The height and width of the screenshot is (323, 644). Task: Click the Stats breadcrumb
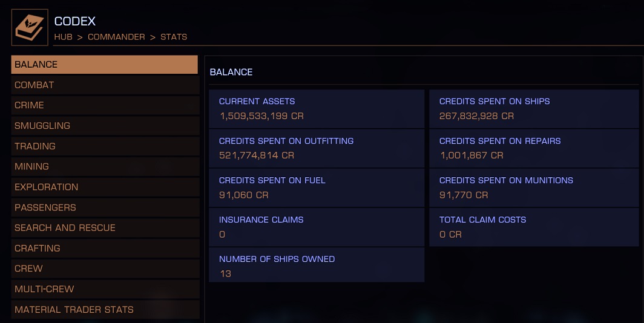pos(174,37)
